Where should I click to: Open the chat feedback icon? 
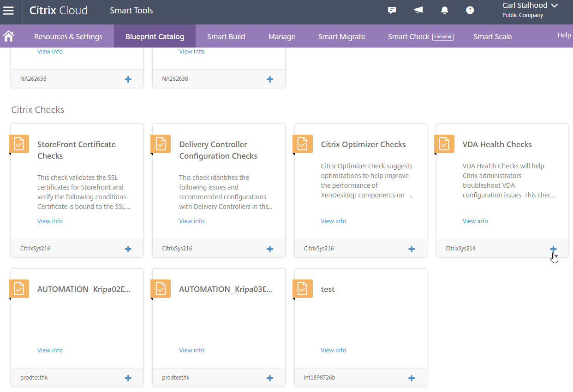pos(392,10)
